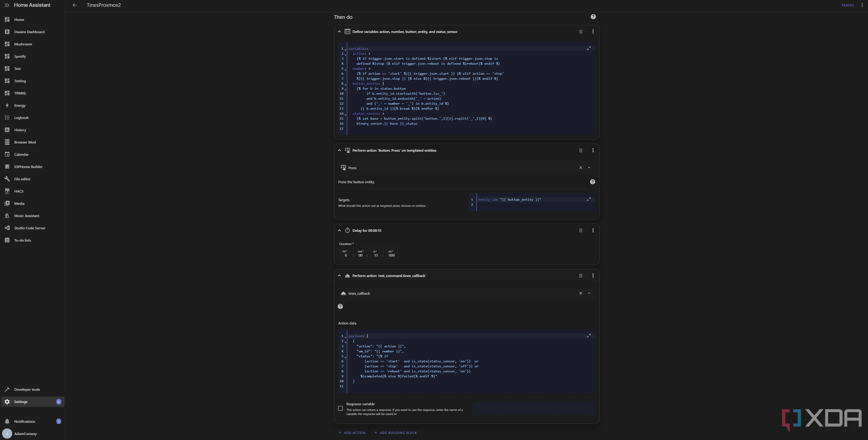Grab drag handle of Delay action
The width and height of the screenshot is (868, 440).
(x=580, y=231)
